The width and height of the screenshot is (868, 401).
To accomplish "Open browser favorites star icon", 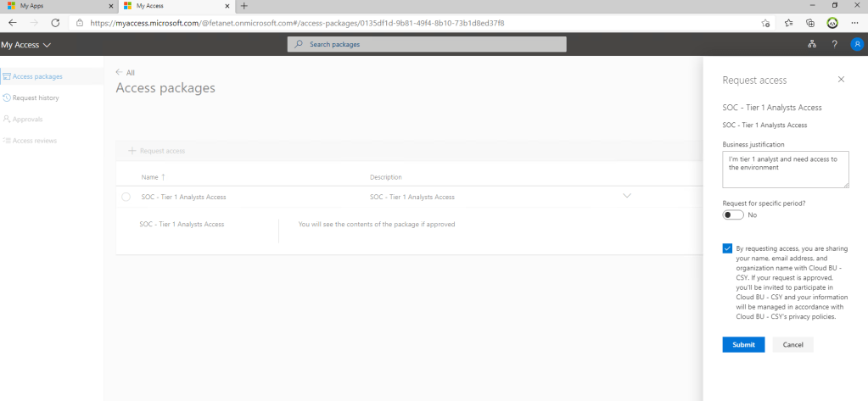I will point(788,23).
